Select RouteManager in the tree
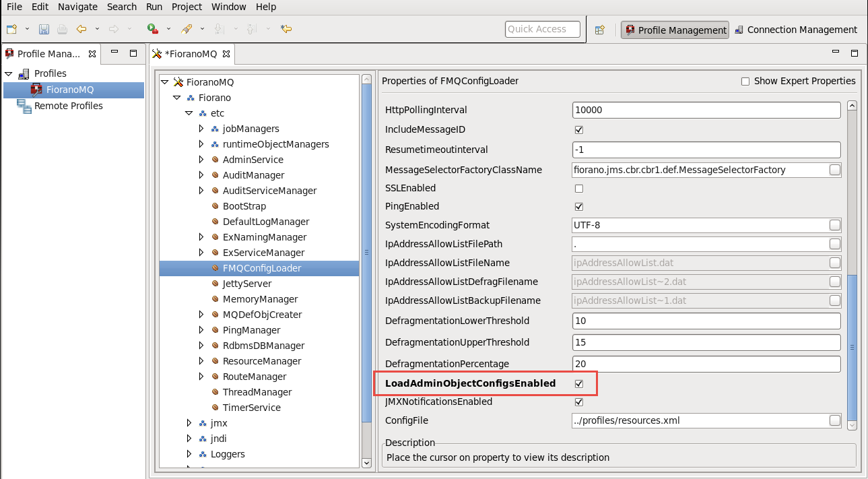This screenshot has width=868, height=479. point(255,377)
